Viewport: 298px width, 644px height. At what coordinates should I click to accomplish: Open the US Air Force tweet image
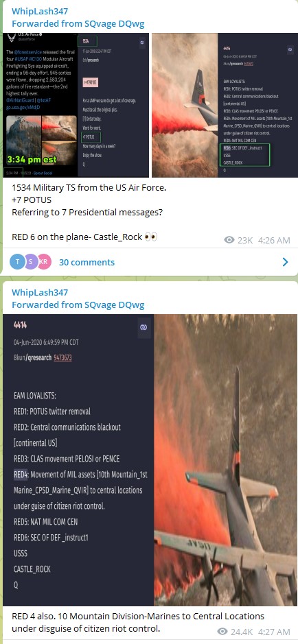click(x=76, y=105)
